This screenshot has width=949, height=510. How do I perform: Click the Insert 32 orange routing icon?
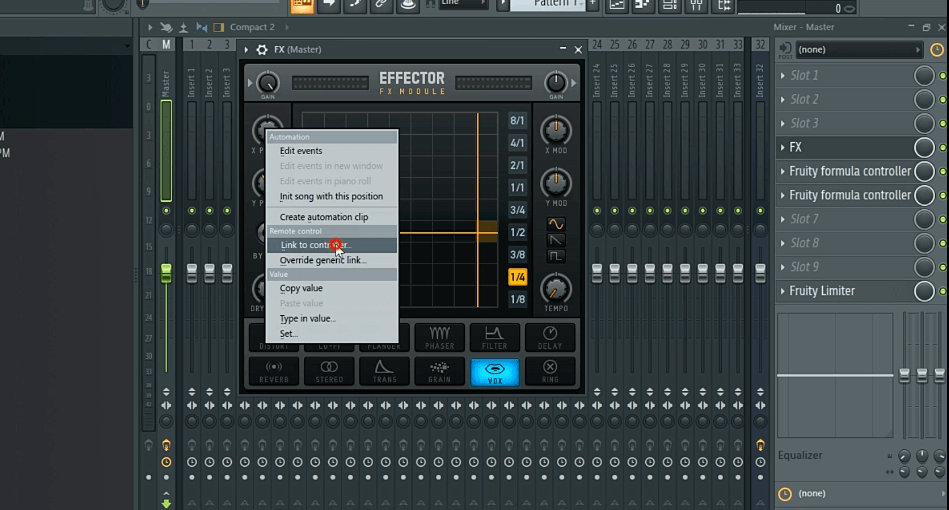(760, 445)
